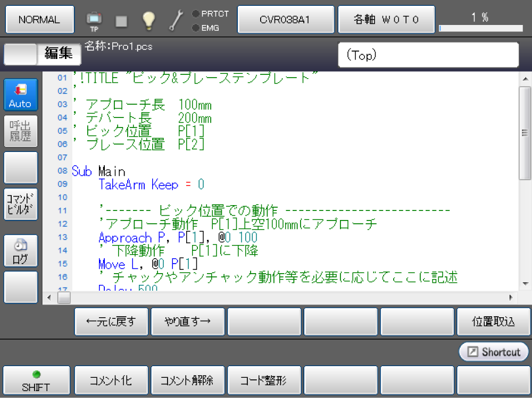Open the 各軸 W0 T0 selector
Image resolution: width=532 pixels, height=398 pixels.
pyautogui.click(x=386, y=20)
